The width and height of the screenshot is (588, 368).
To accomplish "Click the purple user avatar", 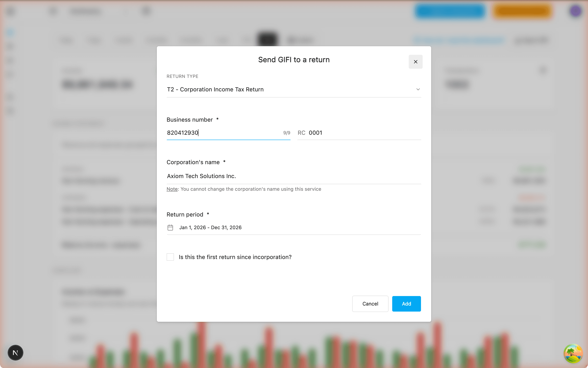I will pyautogui.click(x=575, y=11).
